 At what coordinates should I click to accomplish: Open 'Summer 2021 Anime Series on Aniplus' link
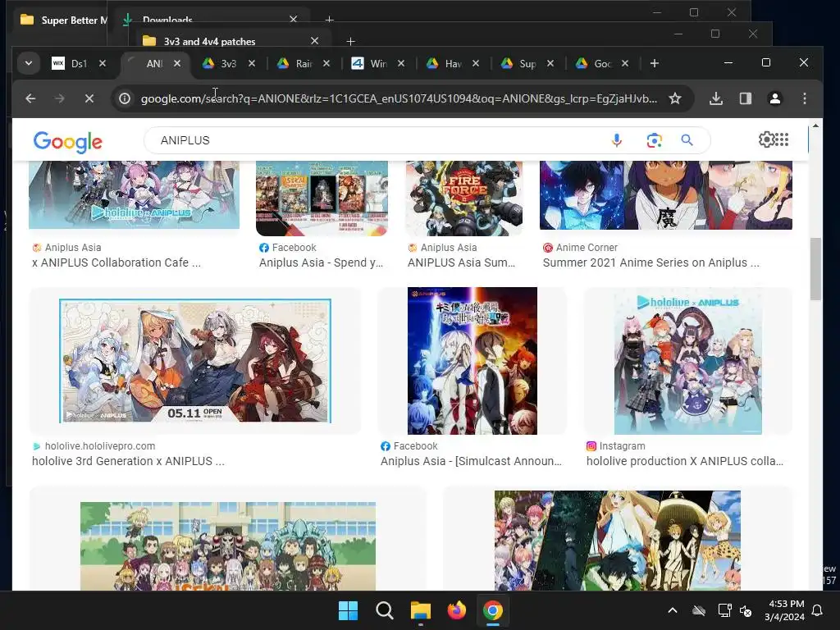[651, 262]
